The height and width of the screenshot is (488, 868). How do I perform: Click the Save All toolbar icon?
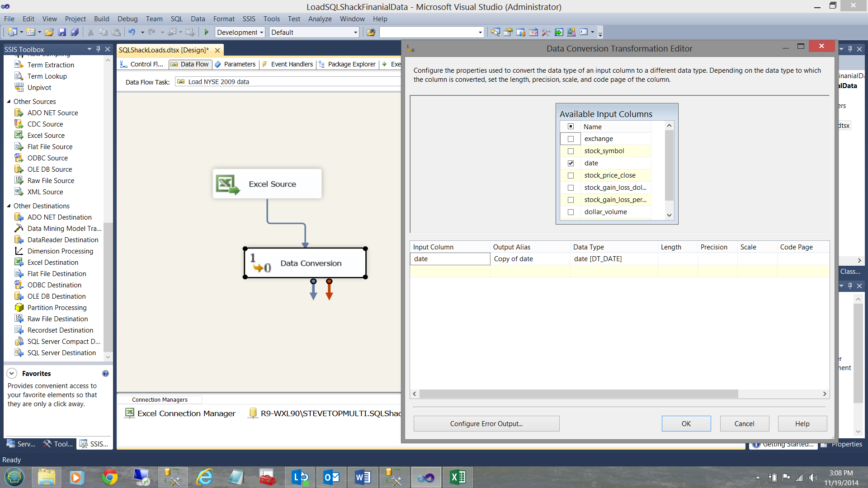(x=75, y=32)
